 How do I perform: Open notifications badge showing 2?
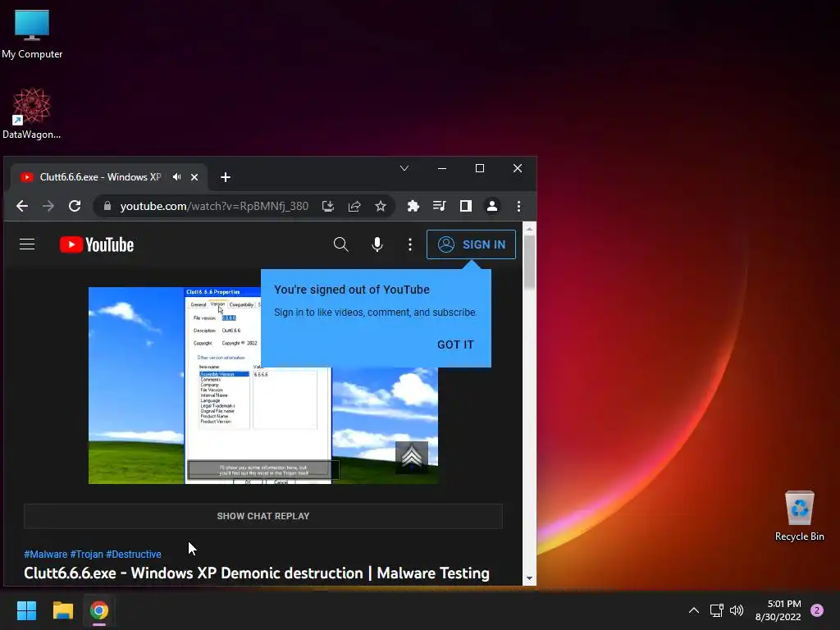click(x=817, y=610)
